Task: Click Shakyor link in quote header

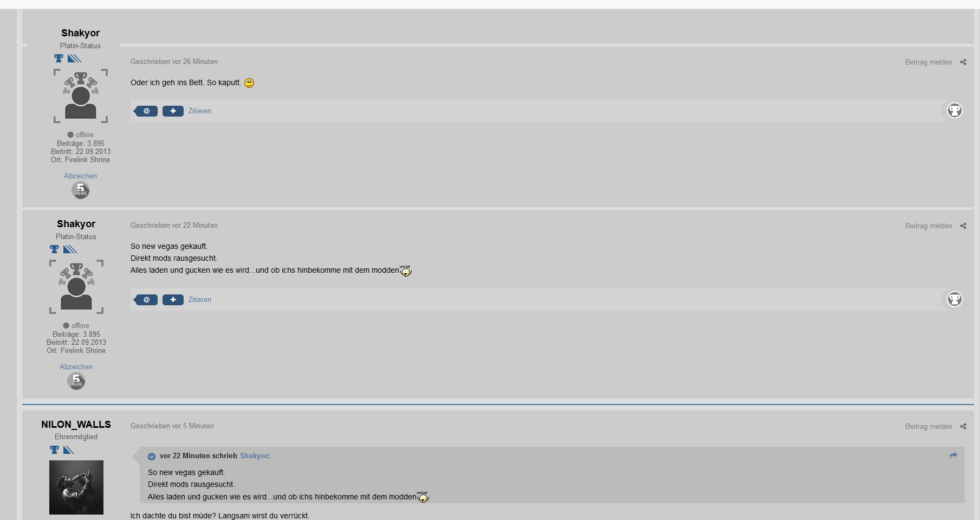Action: [x=254, y=456]
